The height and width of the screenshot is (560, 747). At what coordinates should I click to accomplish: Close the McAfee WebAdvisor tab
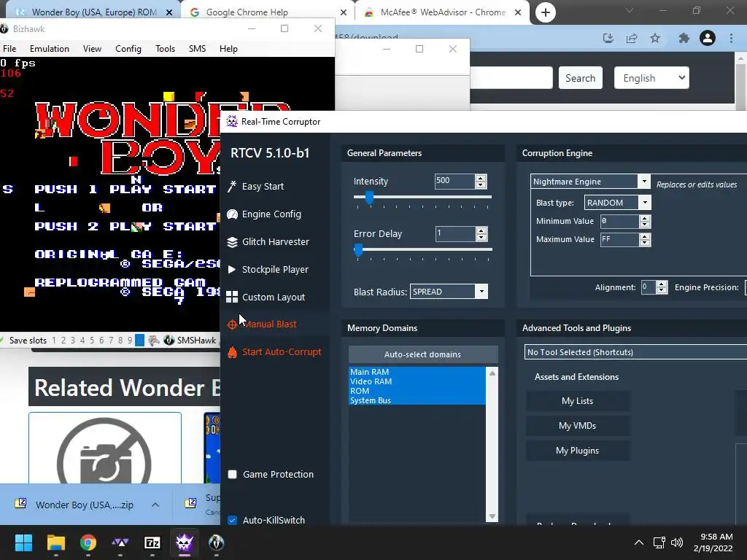518,12
